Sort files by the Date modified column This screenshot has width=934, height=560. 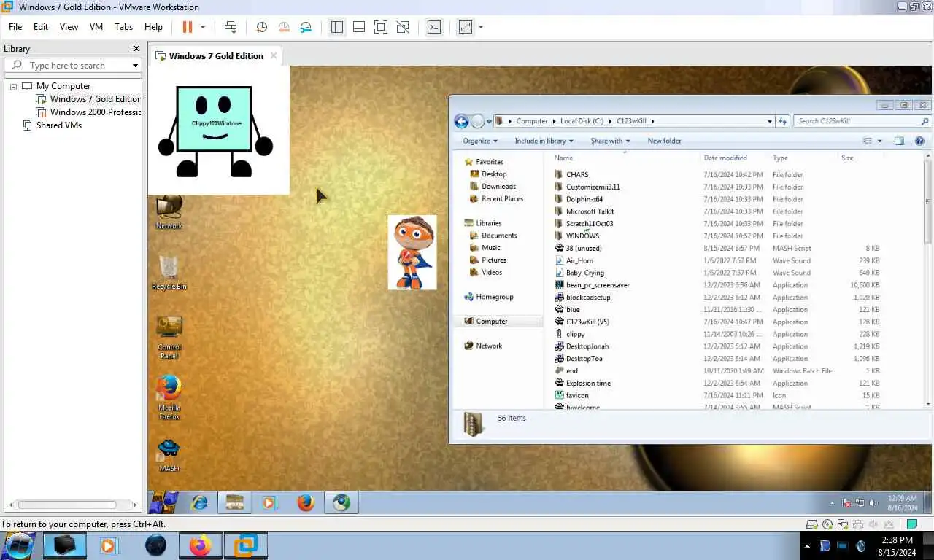(x=725, y=157)
